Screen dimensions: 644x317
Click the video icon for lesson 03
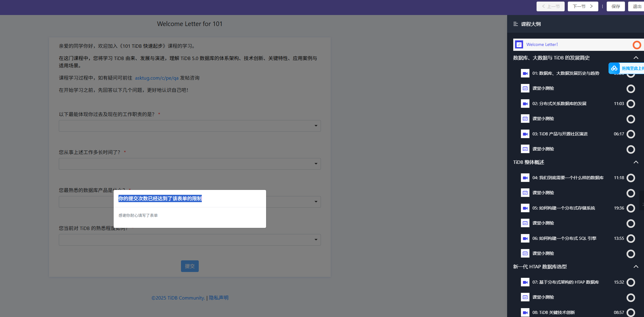(525, 134)
